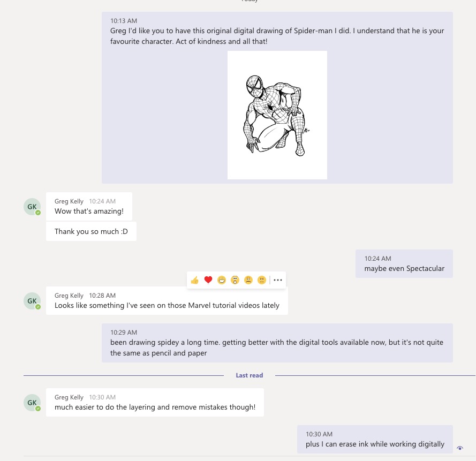React with the thumbs up emoji

[x=195, y=280]
